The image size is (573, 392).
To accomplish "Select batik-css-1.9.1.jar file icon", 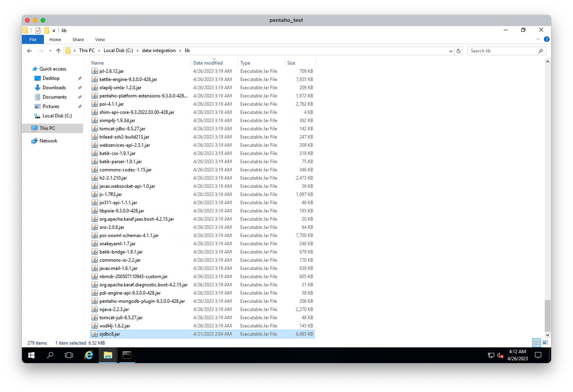I will pyautogui.click(x=95, y=153).
